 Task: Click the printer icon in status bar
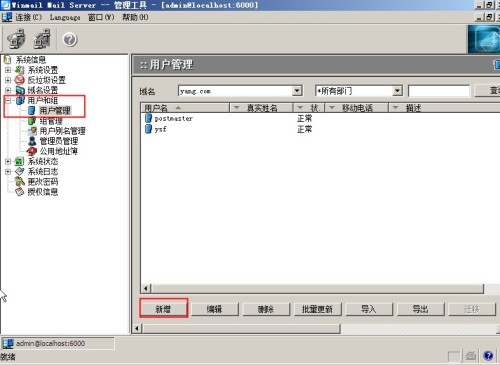pyautogui.click(x=471, y=356)
